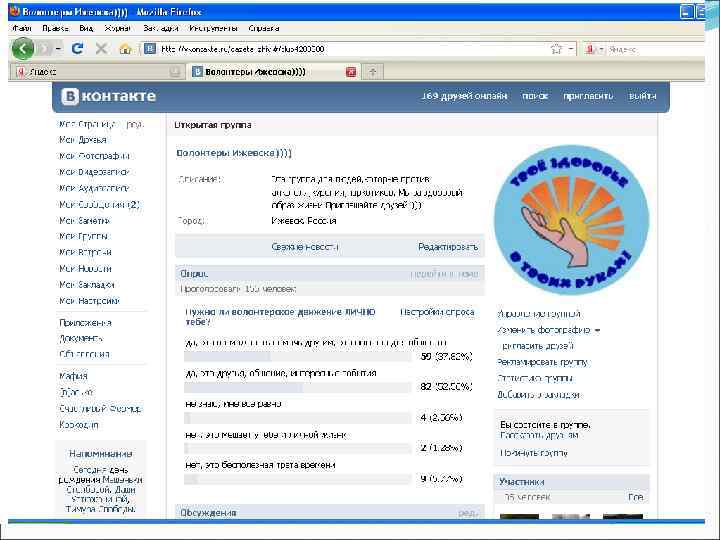
Task: Click the Участники section header
Action: coord(522,482)
